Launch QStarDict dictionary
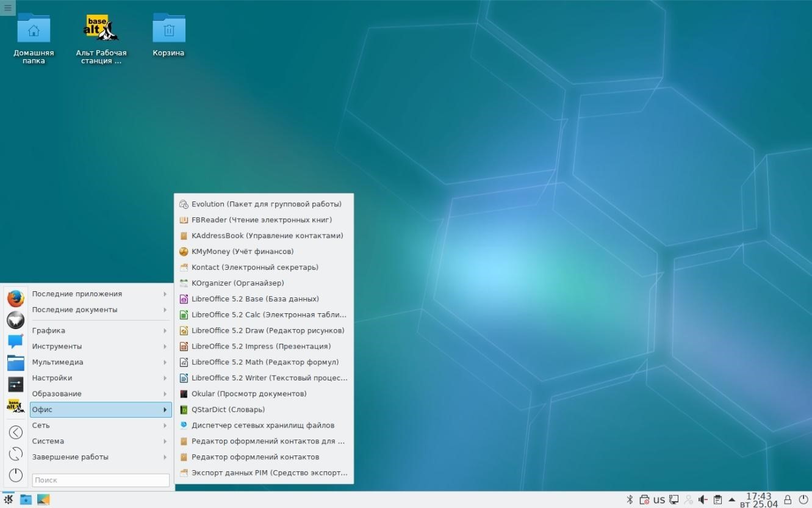The image size is (812, 508). 264,410
